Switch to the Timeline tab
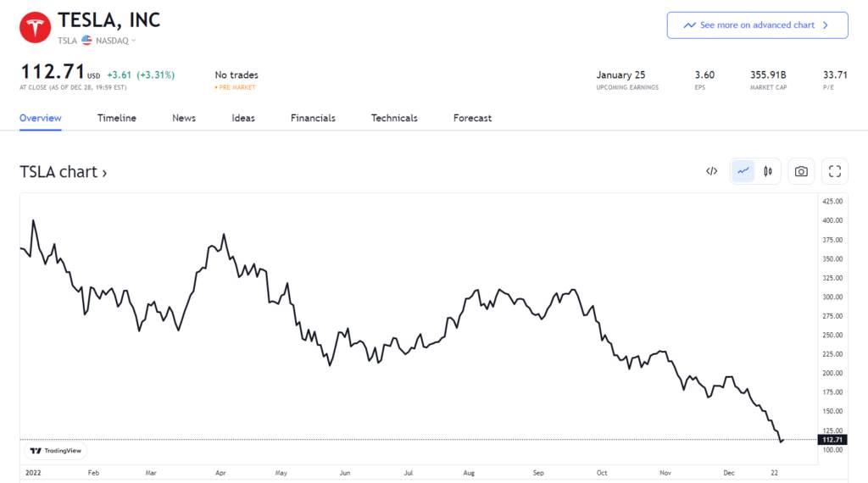The height and width of the screenshot is (483, 868). [117, 118]
